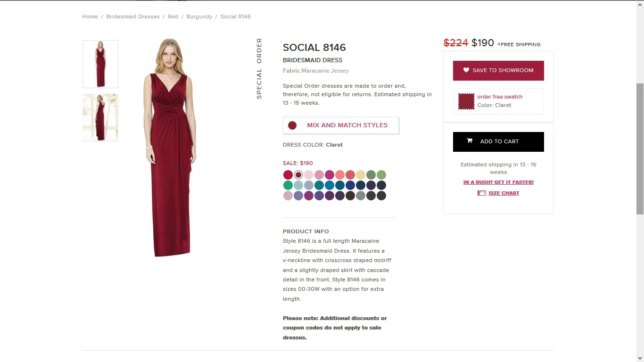
Task: Go to Burgundy in the breadcrumb
Action: (x=199, y=16)
